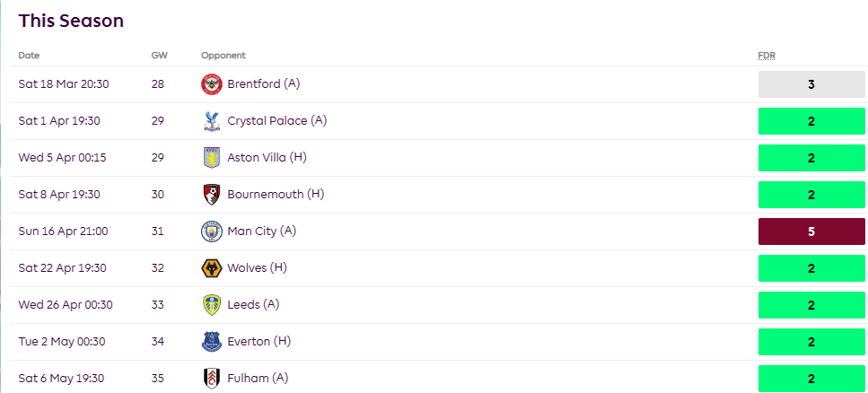Click the Opponent column header

pos(223,56)
